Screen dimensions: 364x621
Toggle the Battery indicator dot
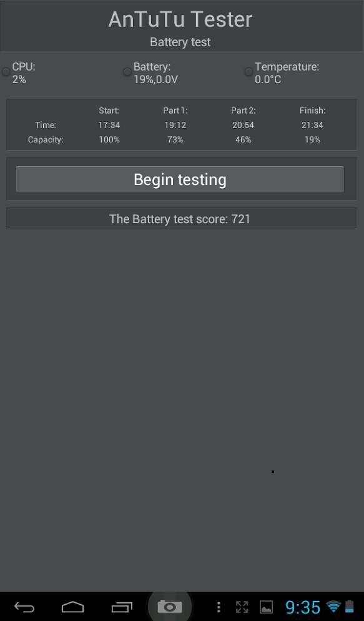pos(127,72)
